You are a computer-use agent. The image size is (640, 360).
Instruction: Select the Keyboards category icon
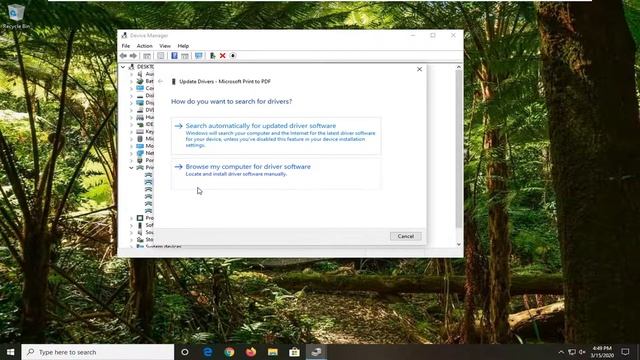coord(140,131)
